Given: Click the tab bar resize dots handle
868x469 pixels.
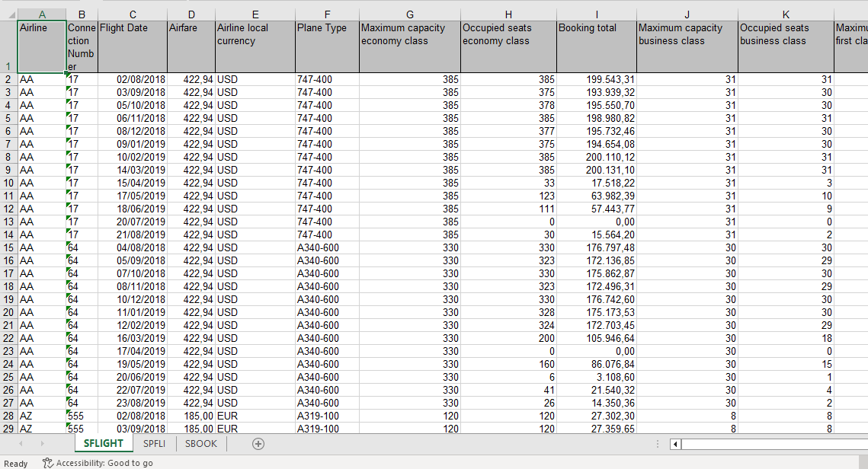Looking at the screenshot, I should [657, 444].
